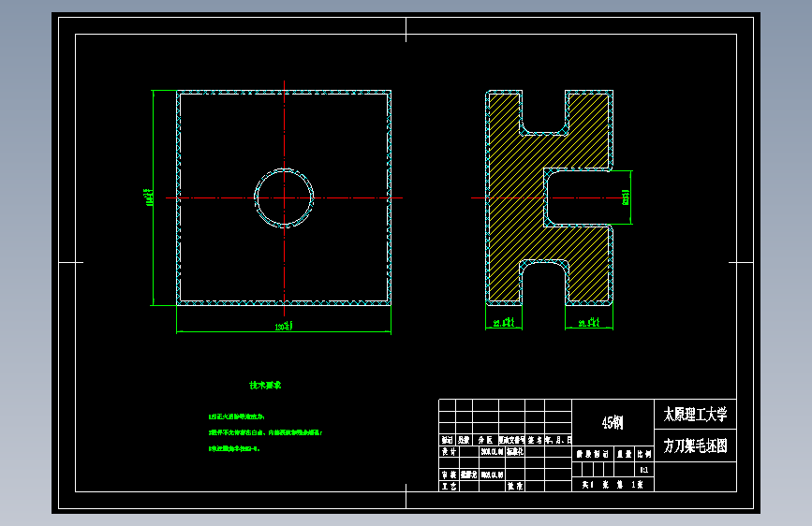Click the second technical requirement line
This screenshot has height=526, width=812.
(265, 432)
